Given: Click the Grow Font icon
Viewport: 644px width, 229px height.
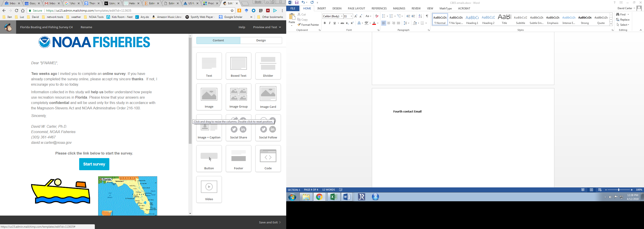Looking at the screenshot, I should [x=356, y=16].
